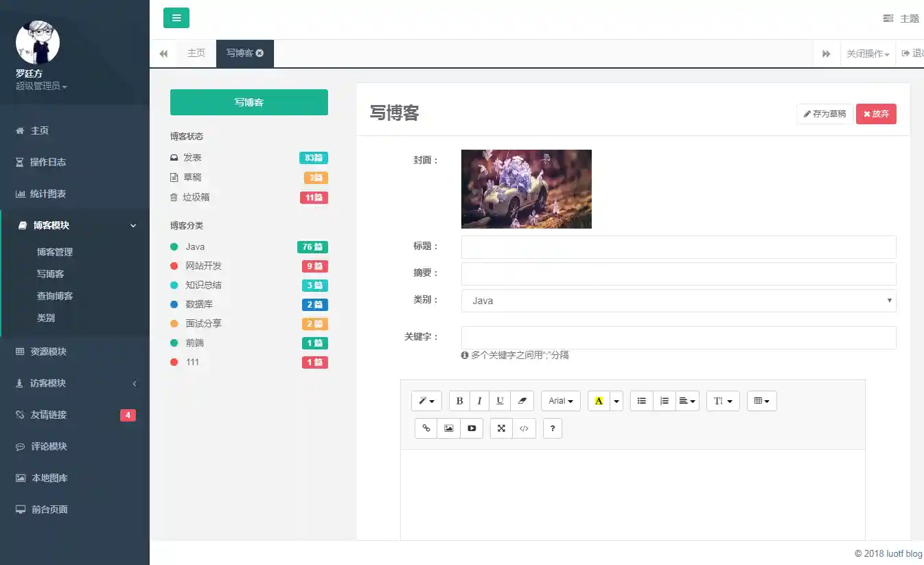Screen dimensions: 924x565
Task: Toggle bold formatting in the editor
Action: tap(459, 400)
